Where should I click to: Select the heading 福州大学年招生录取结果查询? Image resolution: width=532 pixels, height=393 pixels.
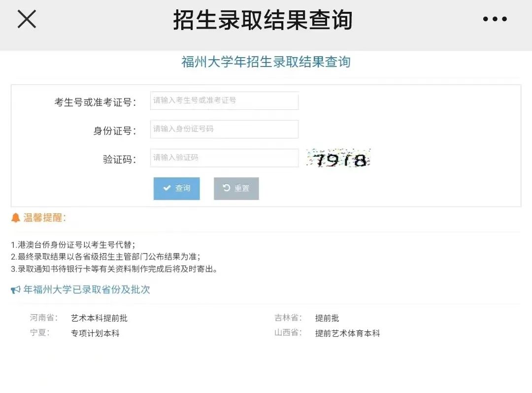click(266, 62)
